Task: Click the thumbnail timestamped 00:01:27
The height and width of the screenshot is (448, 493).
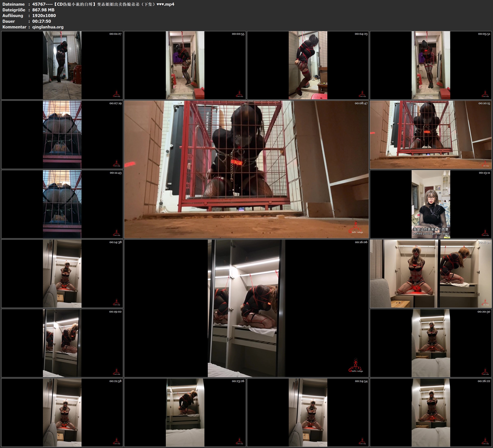Action: pos(62,65)
